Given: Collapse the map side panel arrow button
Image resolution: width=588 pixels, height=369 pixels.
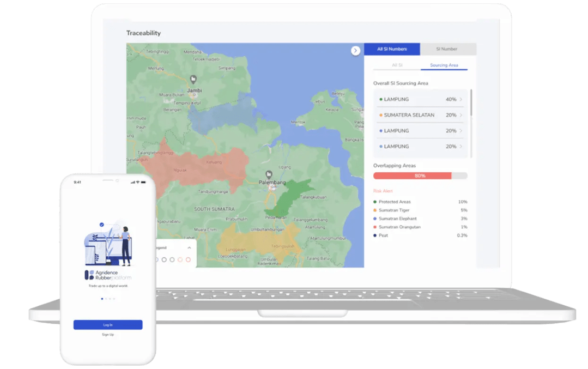Looking at the screenshot, I should tap(355, 51).
